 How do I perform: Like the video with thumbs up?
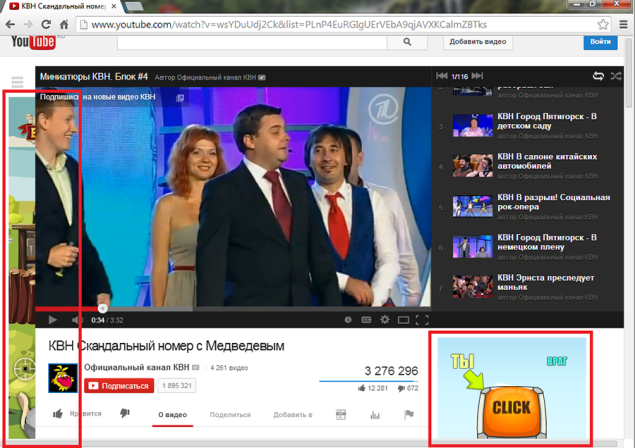(58, 414)
